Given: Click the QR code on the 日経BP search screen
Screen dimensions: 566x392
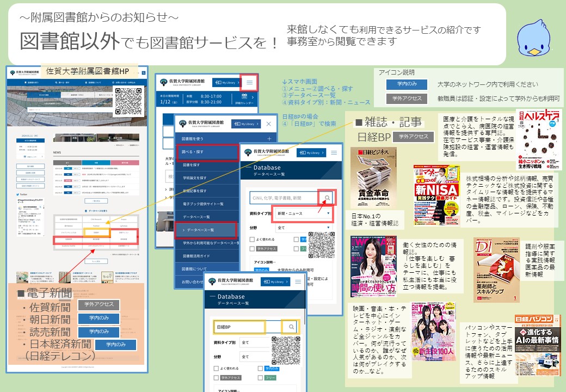Looking at the screenshot, I should tap(286, 351).
